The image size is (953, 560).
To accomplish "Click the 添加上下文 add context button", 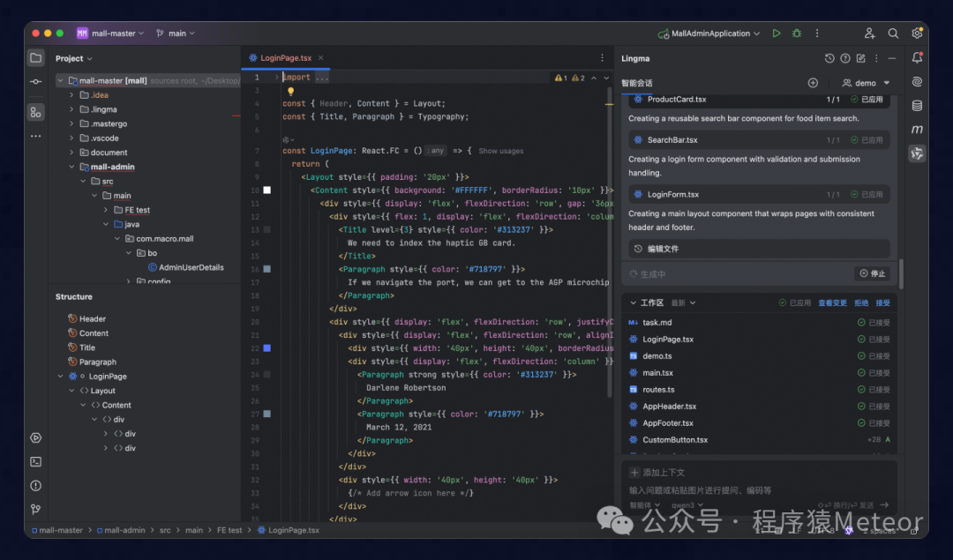I will click(x=657, y=472).
